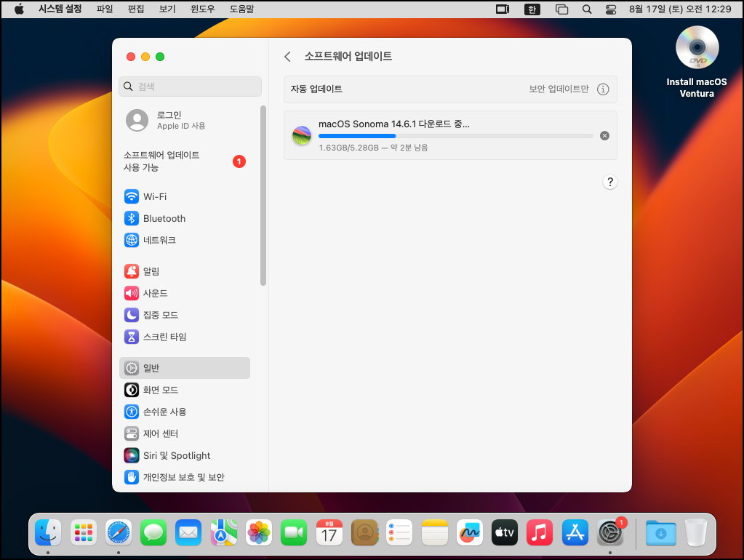Open Maps from the Dock
This screenshot has width=744, height=560.
(x=224, y=532)
